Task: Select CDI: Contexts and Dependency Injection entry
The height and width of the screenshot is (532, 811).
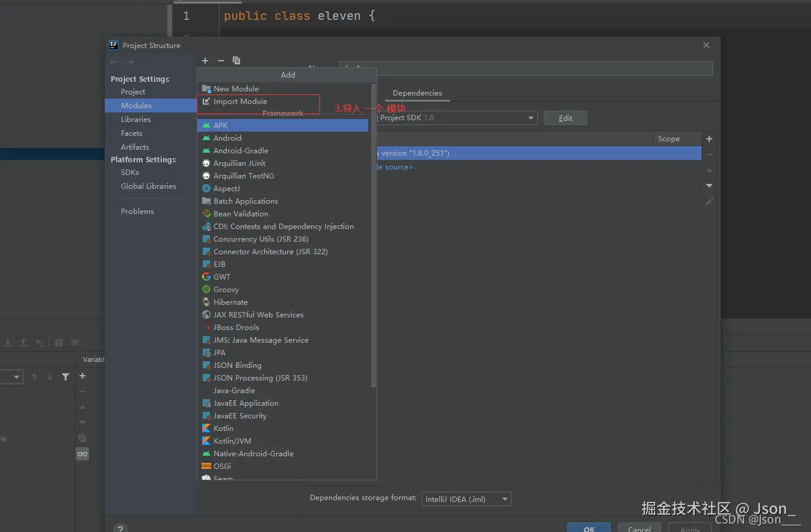Action: pyautogui.click(x=283, y=226)
